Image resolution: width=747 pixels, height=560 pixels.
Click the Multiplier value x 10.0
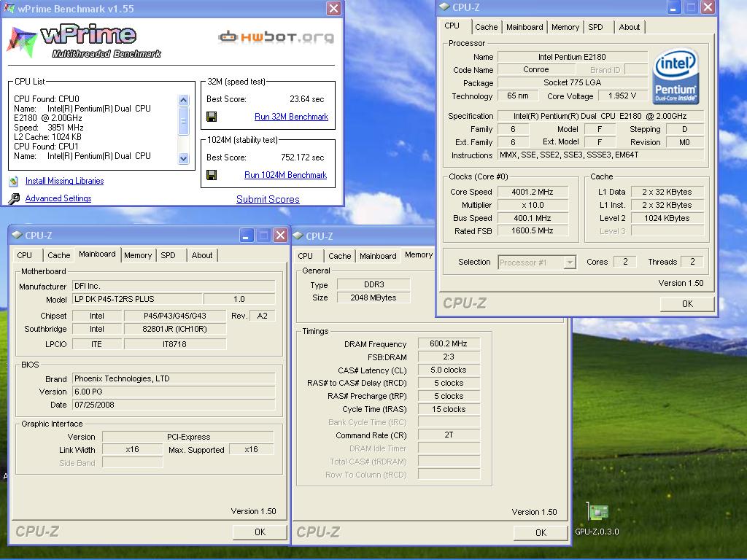tap(533, 205)
